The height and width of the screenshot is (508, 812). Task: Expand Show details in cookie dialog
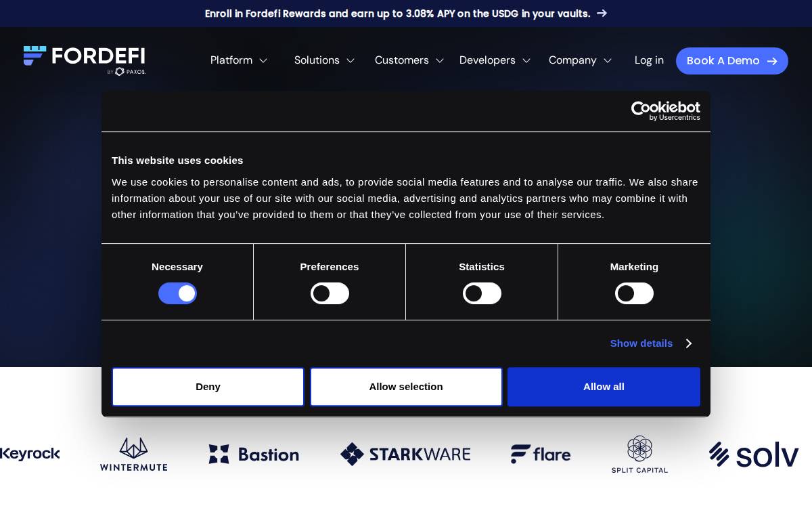pyautogui.click(x=650, y=343)
